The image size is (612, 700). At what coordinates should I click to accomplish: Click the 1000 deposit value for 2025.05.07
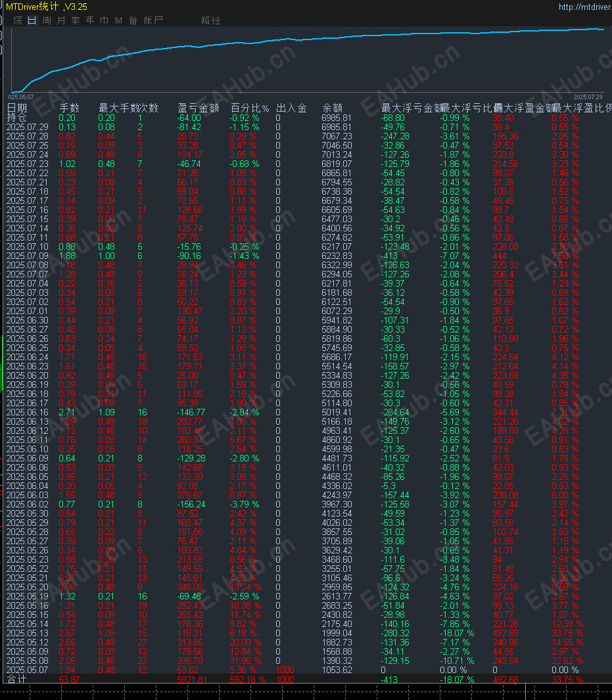click(285, 670)
